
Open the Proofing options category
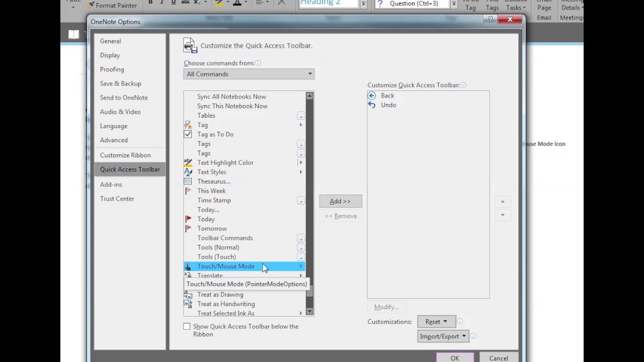point(130,69)
